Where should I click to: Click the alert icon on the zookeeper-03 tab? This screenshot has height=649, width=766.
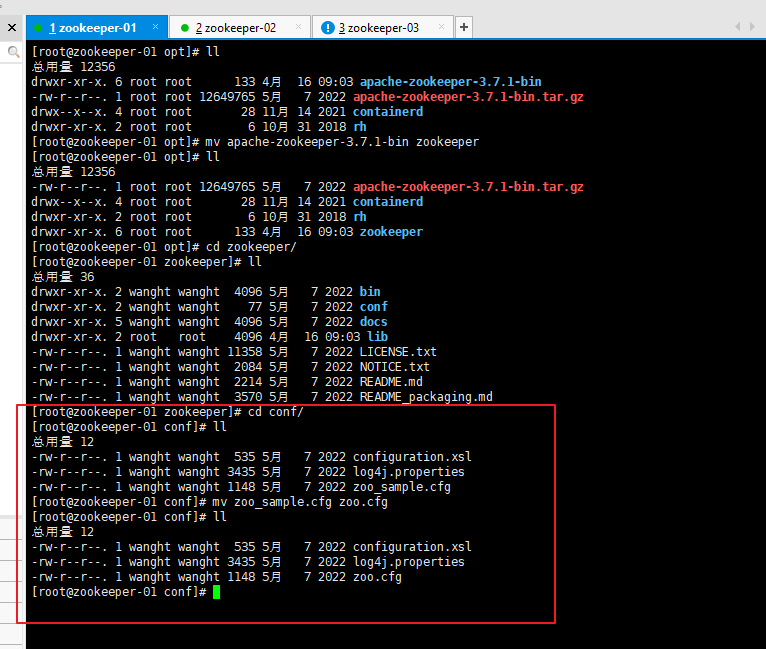click(327, 28)
